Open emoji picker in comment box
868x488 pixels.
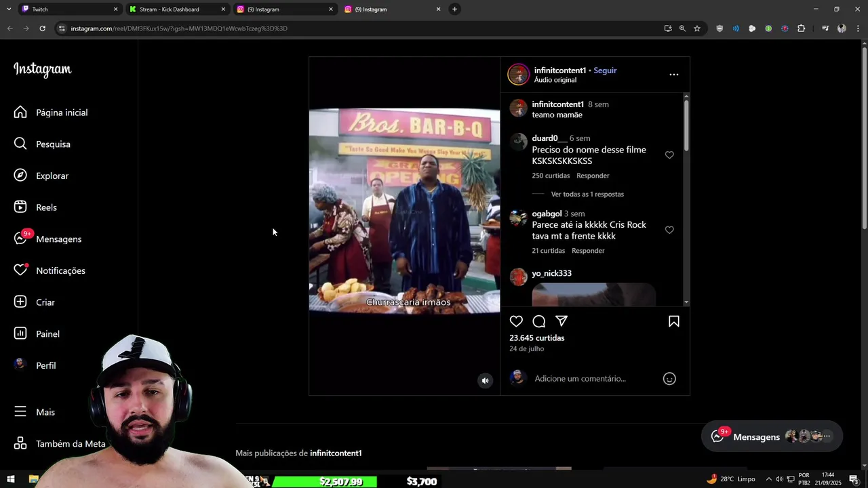click(669, 379)
